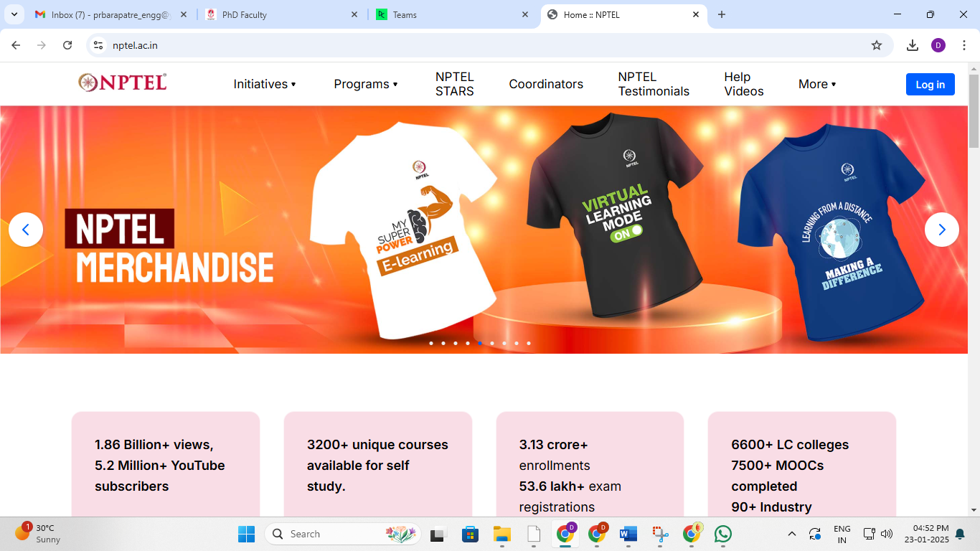The image size is (980, 551).
Task: Close the Gmail Inbox tab
Action: [184, 14]
